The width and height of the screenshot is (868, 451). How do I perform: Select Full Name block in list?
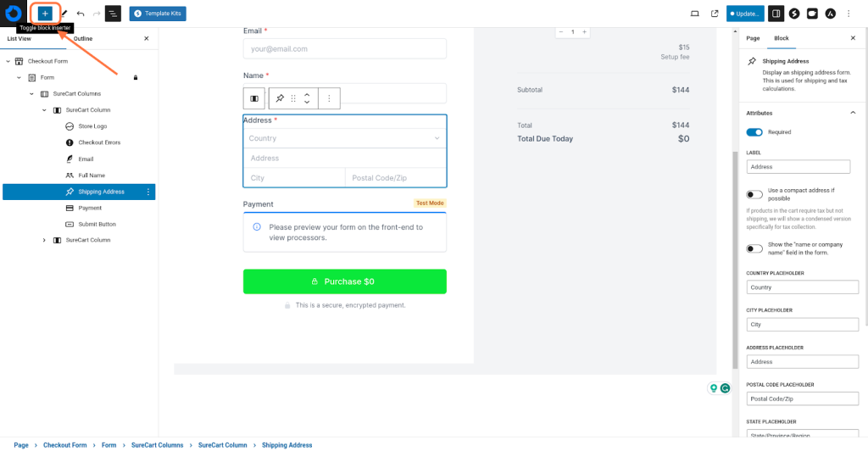pos(92,175)
